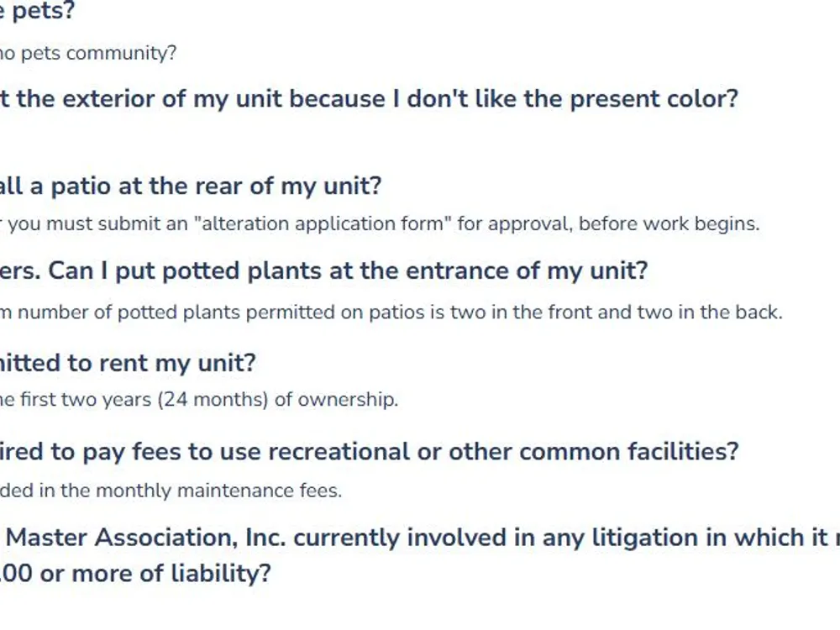Screen dimensions: 840x630
Task: Click the words "present color?" in the heading
Action: pos(654,99)
